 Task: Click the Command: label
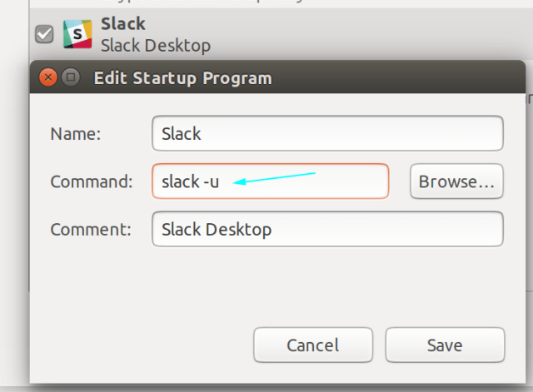coord(92,181)
